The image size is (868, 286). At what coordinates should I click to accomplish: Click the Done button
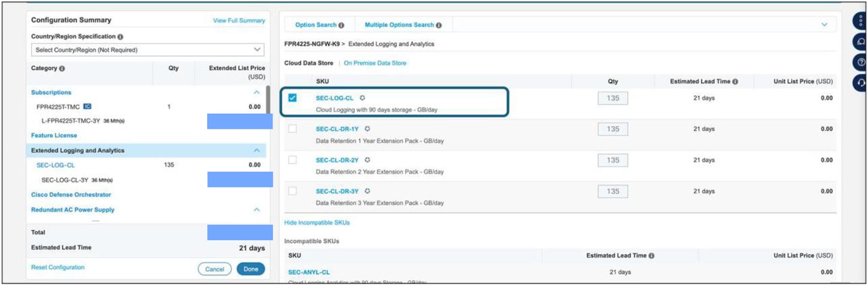coord(250,269)
